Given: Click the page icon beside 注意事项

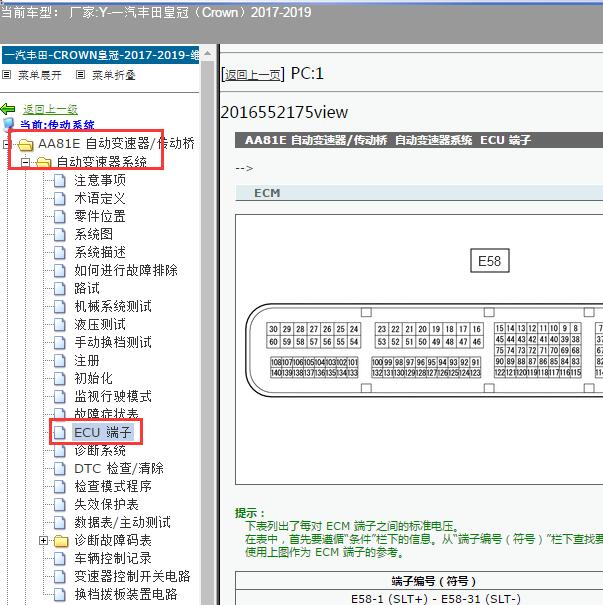Looking at the screenshot, I should pos(59,181).
